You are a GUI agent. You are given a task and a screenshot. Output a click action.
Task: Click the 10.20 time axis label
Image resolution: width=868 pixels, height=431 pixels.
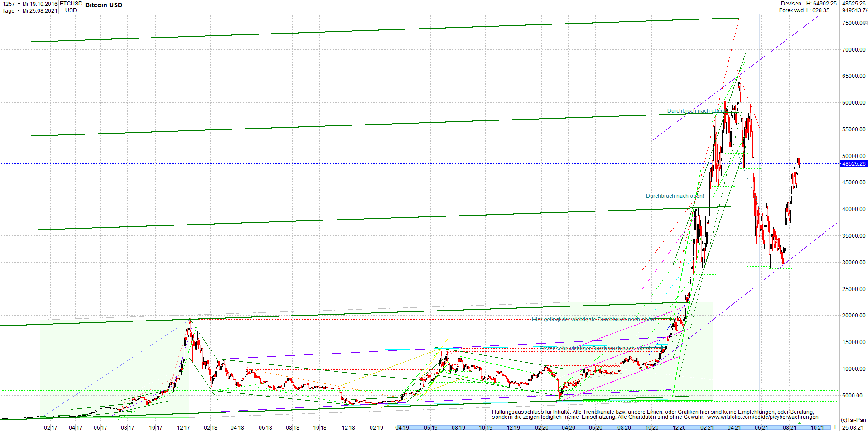[652, 428]
